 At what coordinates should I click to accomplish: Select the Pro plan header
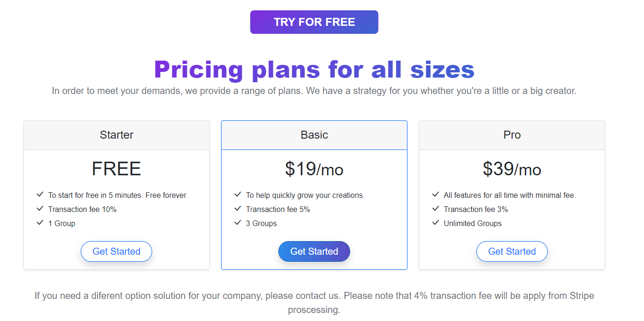pos(512,135)
